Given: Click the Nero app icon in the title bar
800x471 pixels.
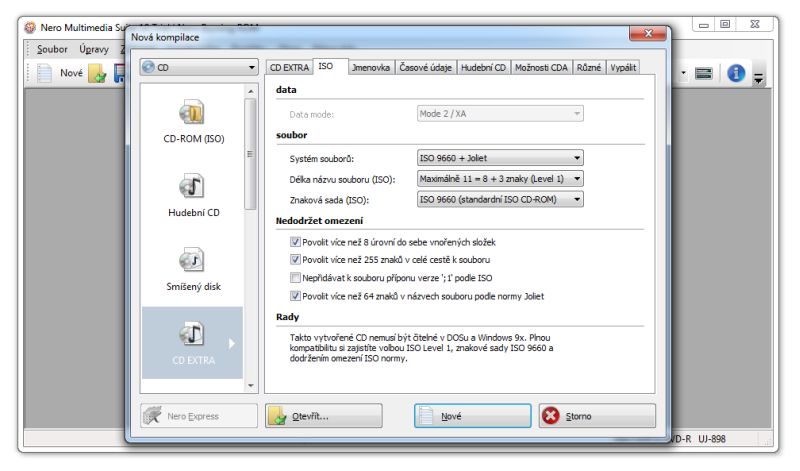Looking at the screenshot, I should pyautogui.click(x=30, y=28).
